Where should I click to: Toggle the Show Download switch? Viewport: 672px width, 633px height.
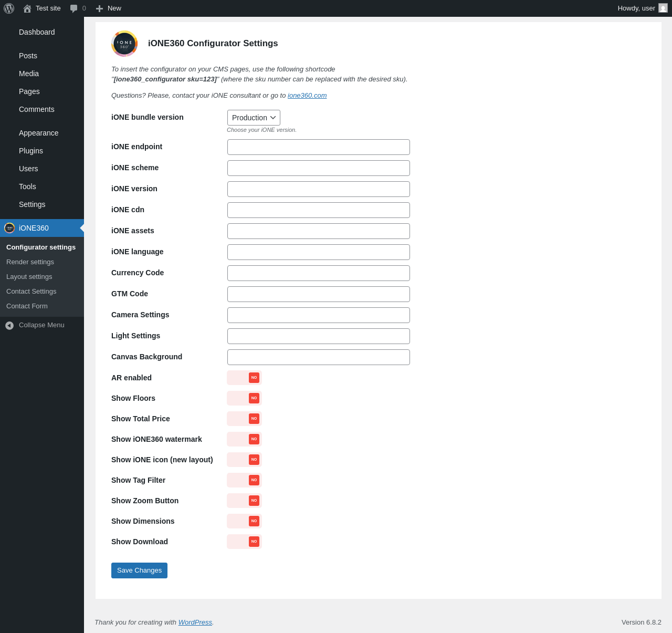pos(244,542)
